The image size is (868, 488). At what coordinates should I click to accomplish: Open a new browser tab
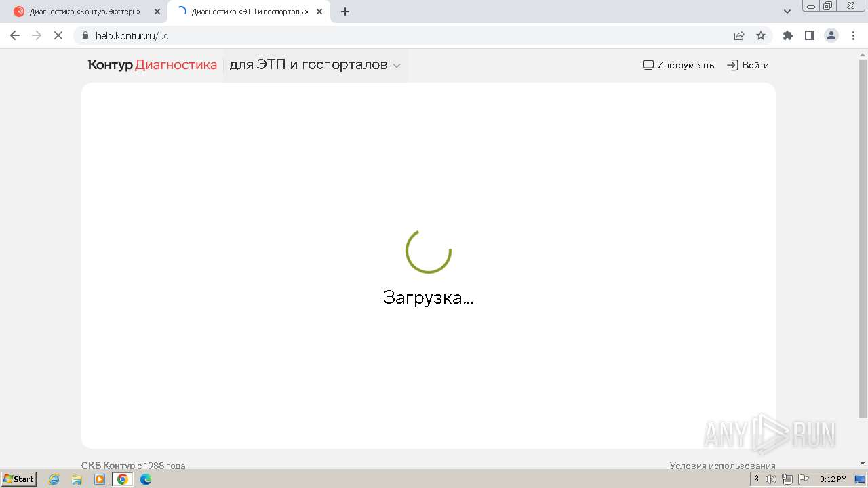pos(345,12)
